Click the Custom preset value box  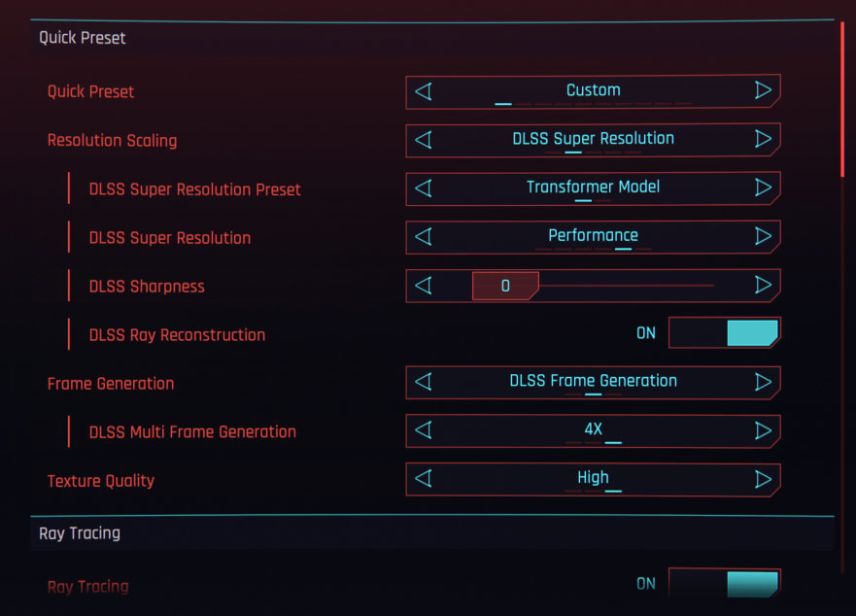coord(593,91)
